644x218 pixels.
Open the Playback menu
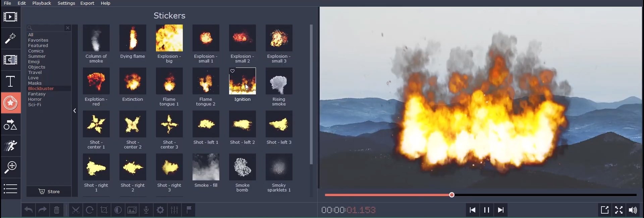point(42,3)
